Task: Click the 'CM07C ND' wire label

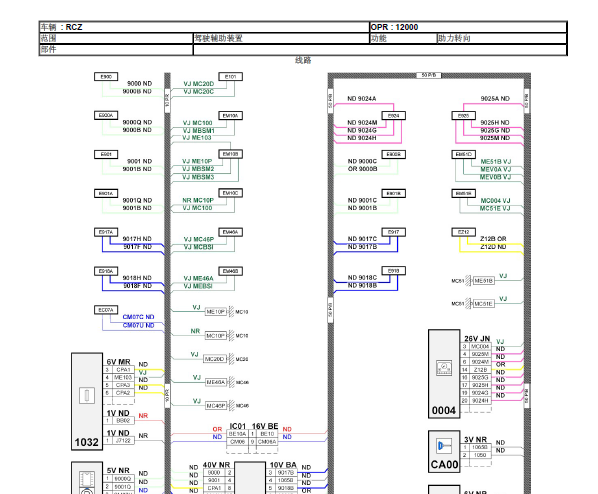Action: tap(138, 317)
